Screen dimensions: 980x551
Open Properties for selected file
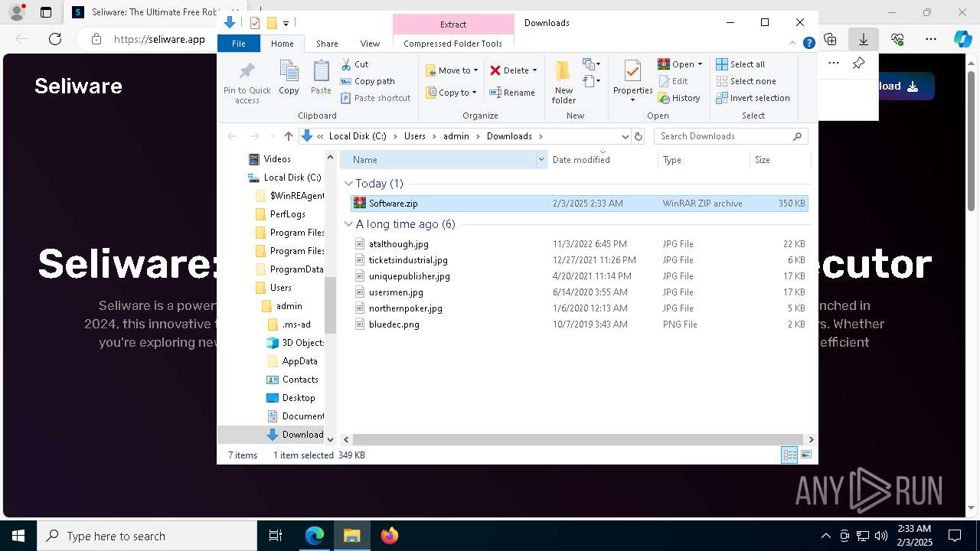pyautogui.click(x=632, y=81)
